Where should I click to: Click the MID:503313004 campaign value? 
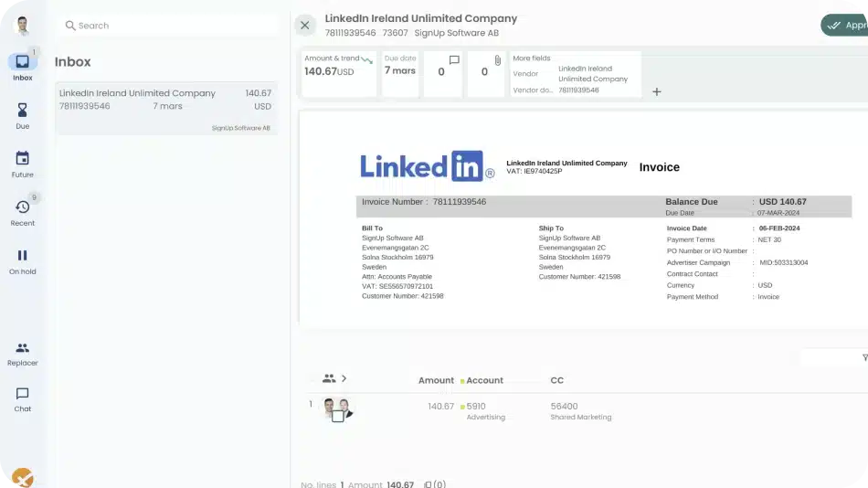pos(783,262)
